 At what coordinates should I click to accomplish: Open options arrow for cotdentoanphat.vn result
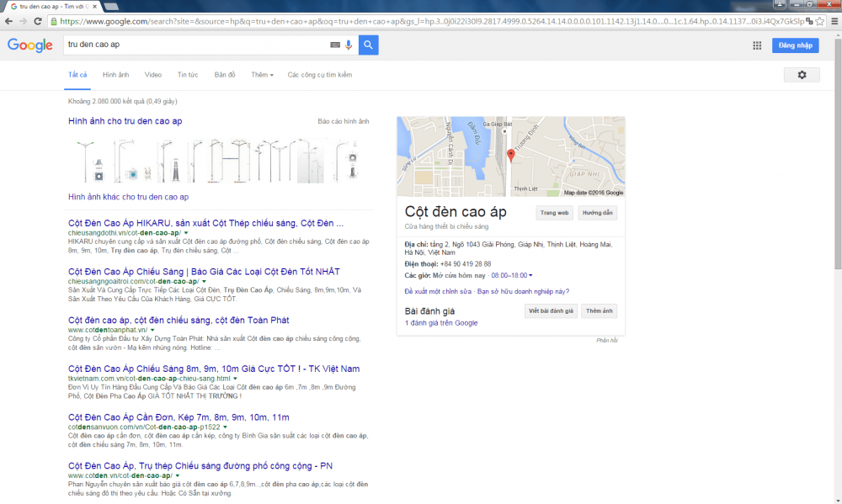152,330
